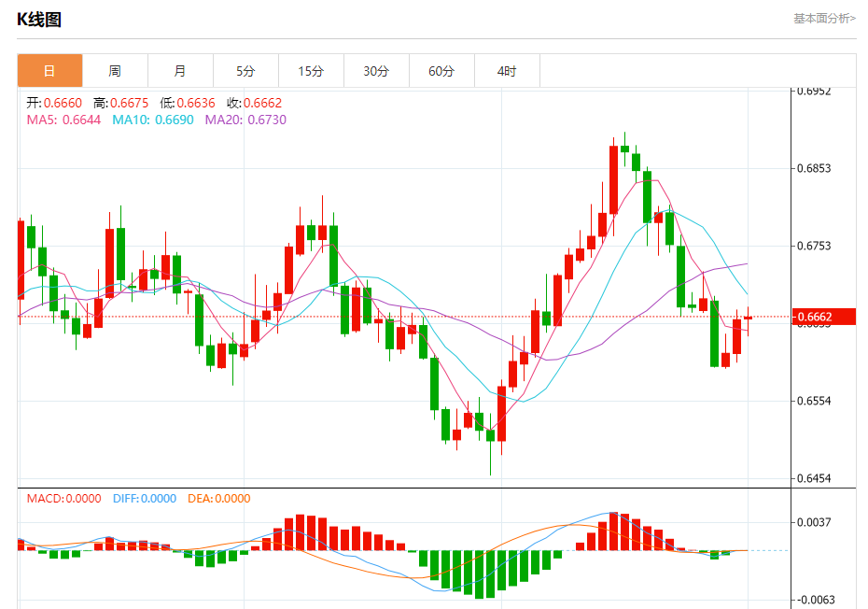Switch to the 4时 chart tab

coord(507,71)
